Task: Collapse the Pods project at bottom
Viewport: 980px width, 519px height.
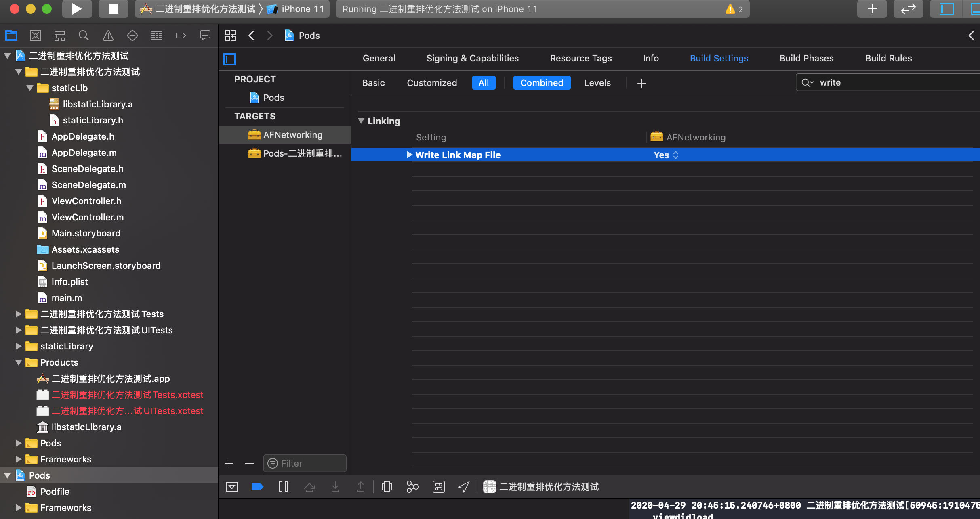Action: click(7, 475)
